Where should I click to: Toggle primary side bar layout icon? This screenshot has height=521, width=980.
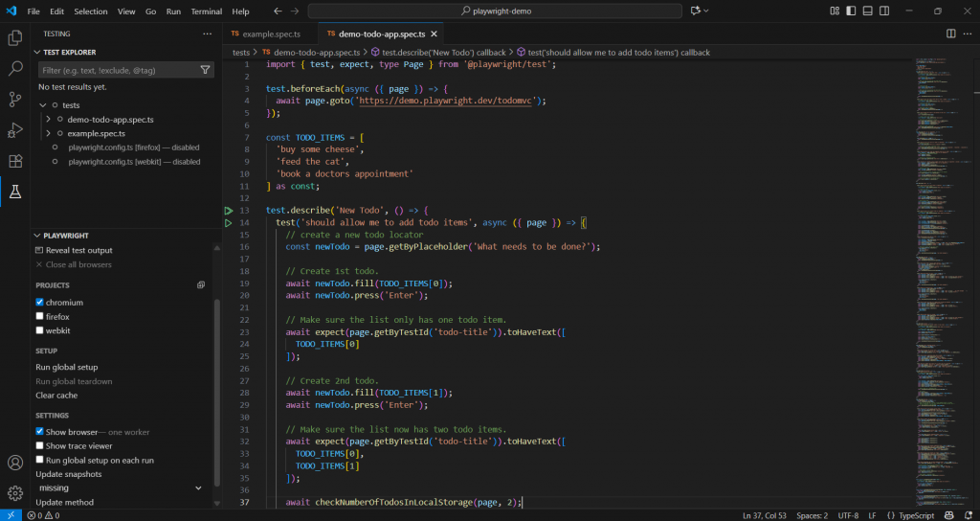851,11
